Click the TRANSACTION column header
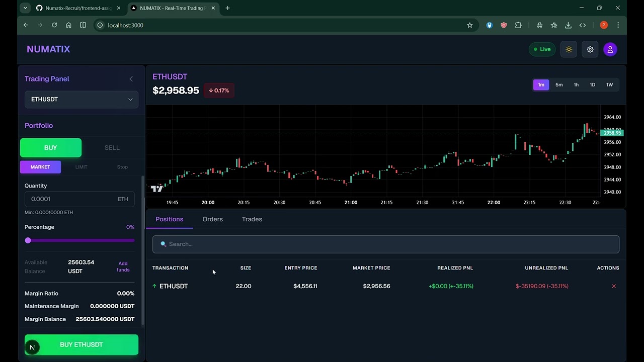This screenshot has width=644, height=362. click(170, 268)
